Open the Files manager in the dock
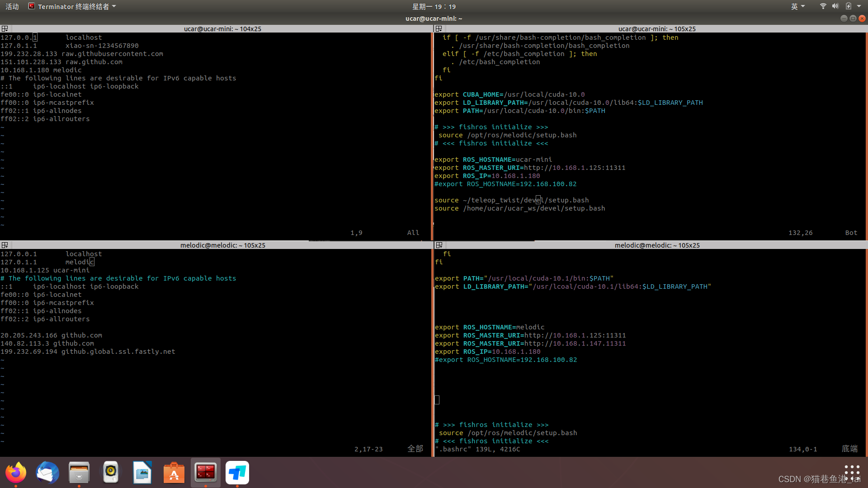 click(79, 473)
